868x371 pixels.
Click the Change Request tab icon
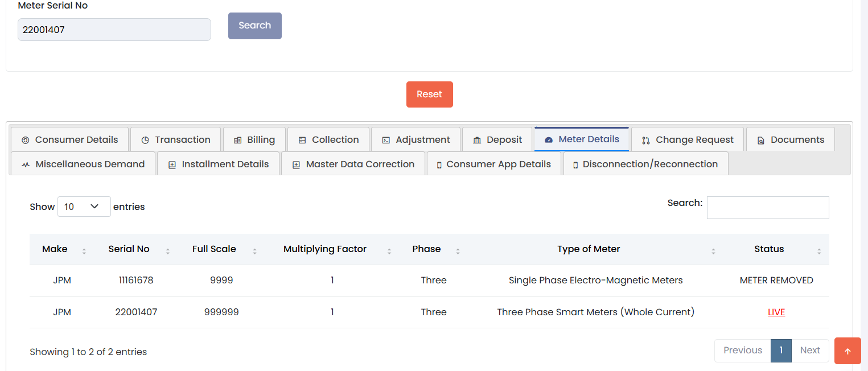tap(645, 140)
